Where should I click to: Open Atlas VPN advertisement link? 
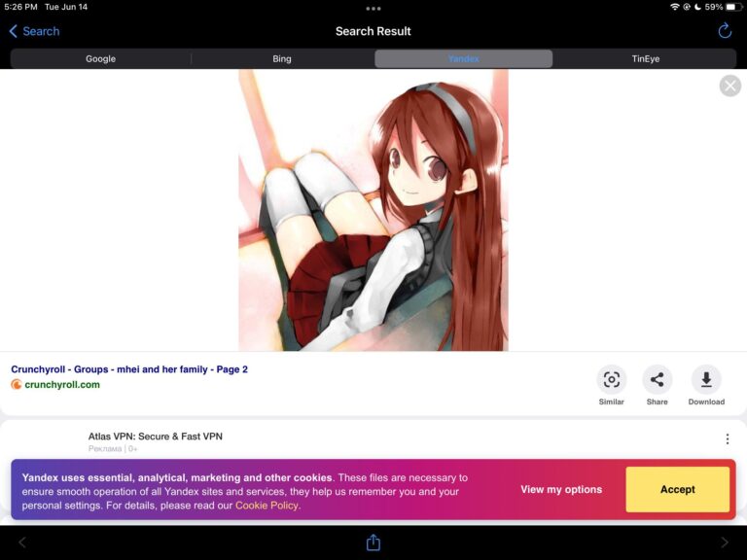156,437
